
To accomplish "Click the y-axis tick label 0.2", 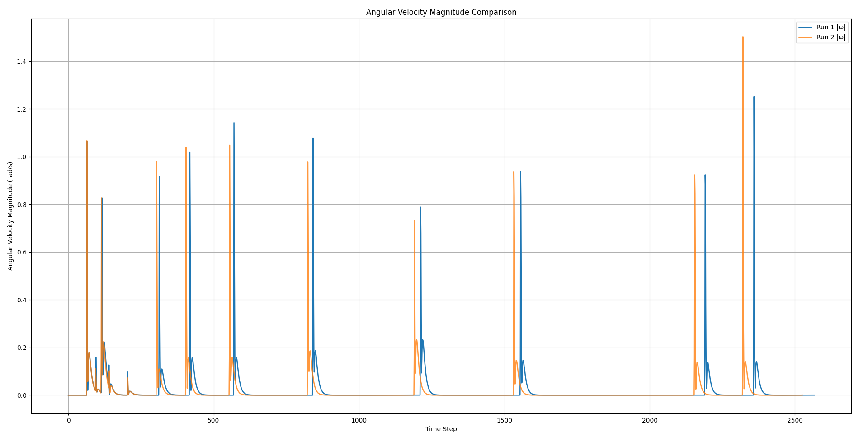I will coord(21,348).
